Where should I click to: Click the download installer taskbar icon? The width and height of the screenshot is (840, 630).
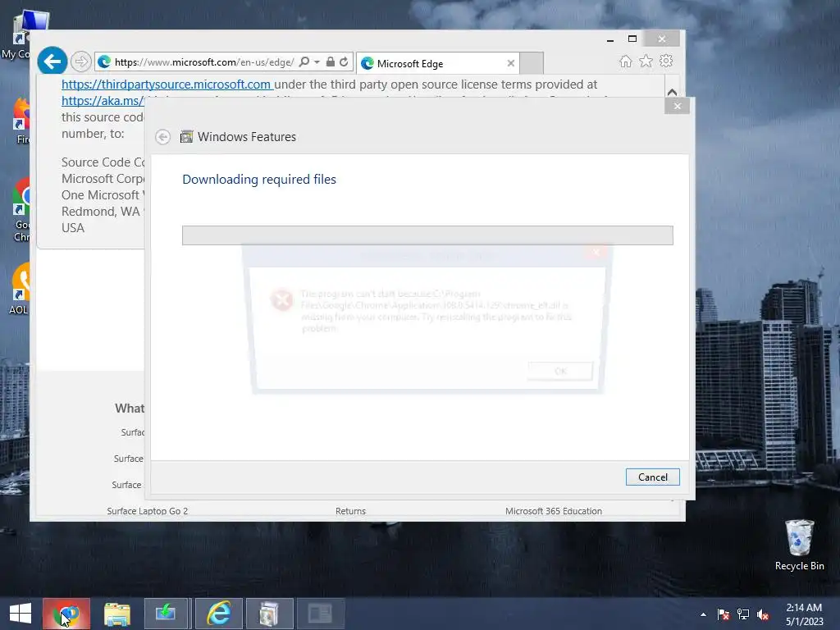tap(166, 614)
